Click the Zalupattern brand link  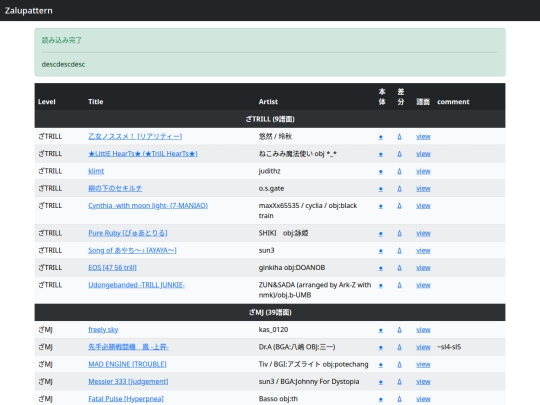point(29,10)
